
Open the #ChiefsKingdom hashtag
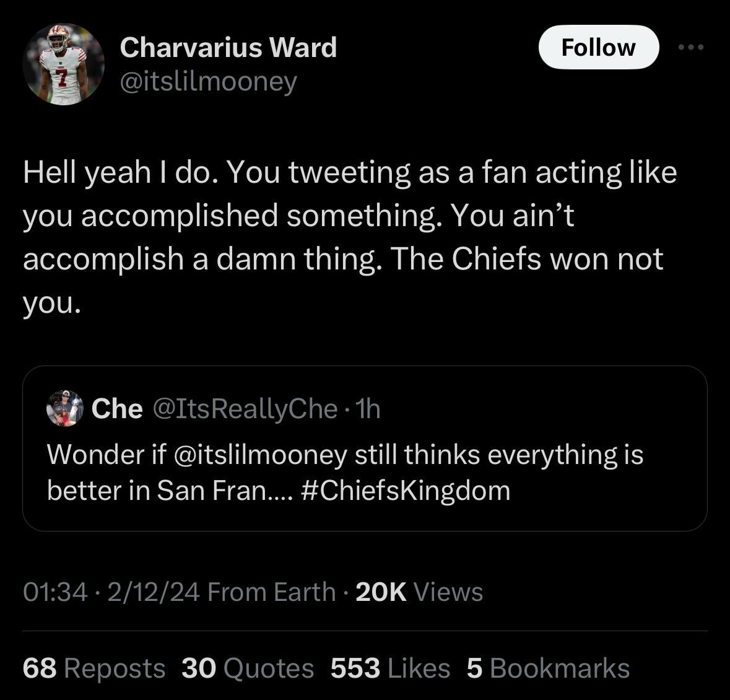[x=406, y=489]
